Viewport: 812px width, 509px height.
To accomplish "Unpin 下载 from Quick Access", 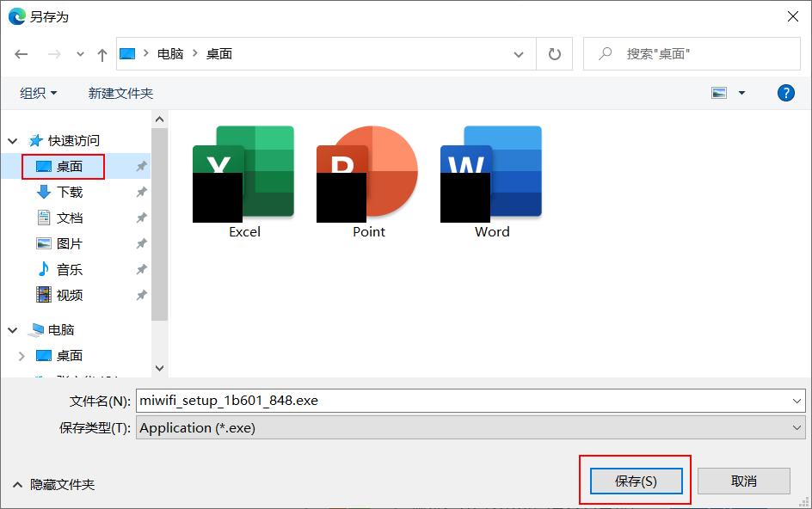I will [x=141, y=192].
